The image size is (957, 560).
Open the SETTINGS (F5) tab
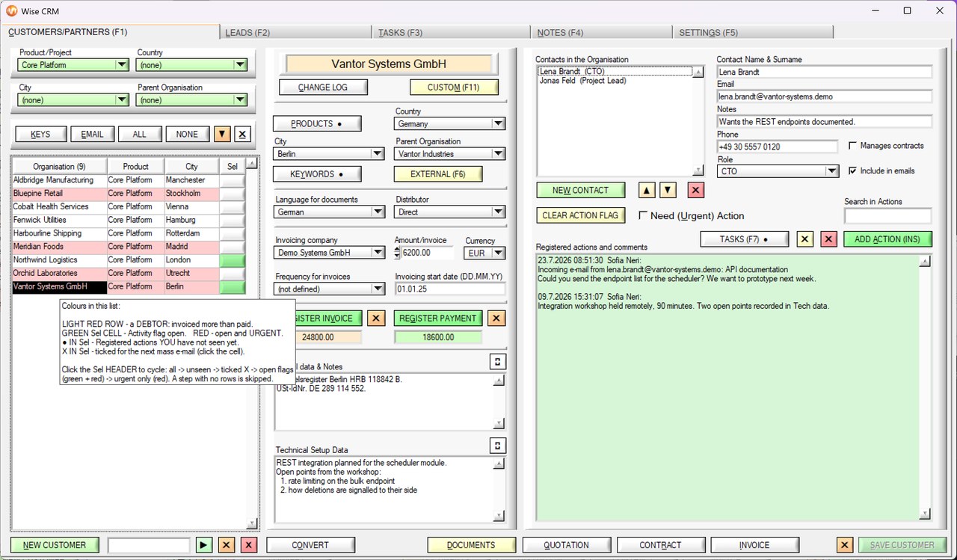coord(753,33)
